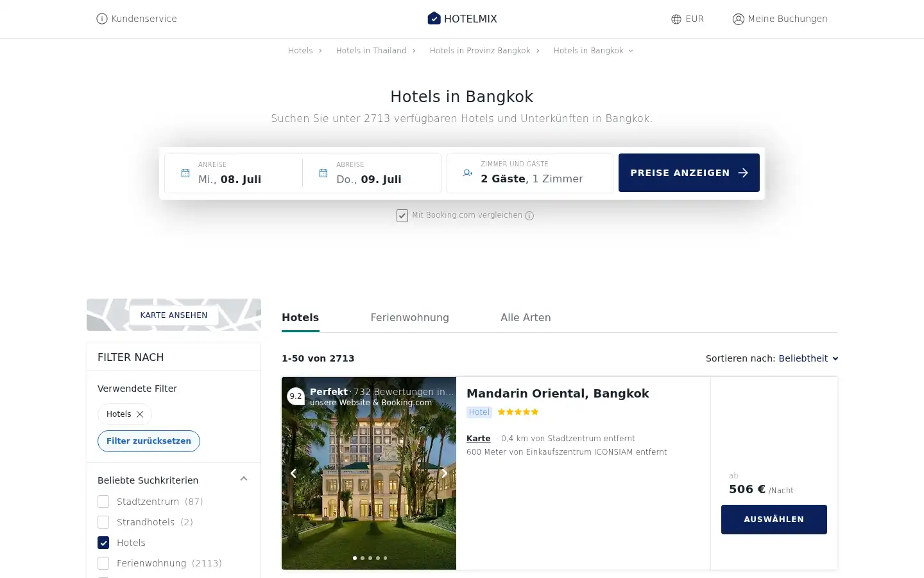Click the globe icon next to EUR
This screenshot has width=924, height=578.
(x=676, y=19)
